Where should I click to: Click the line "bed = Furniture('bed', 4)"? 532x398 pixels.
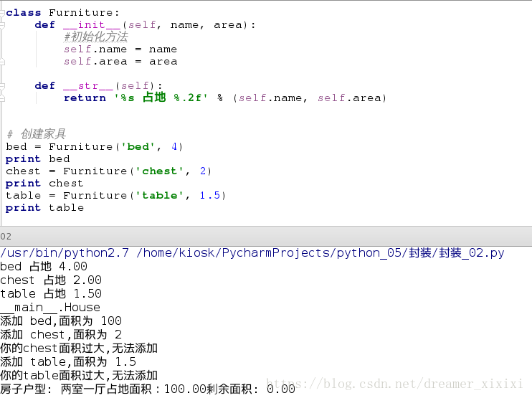click(95, 147)
